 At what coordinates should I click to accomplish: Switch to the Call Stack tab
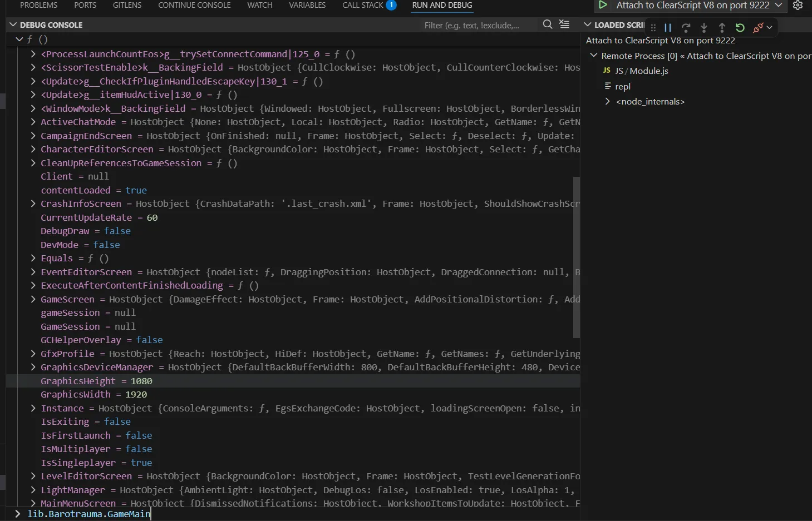[362, 6]
